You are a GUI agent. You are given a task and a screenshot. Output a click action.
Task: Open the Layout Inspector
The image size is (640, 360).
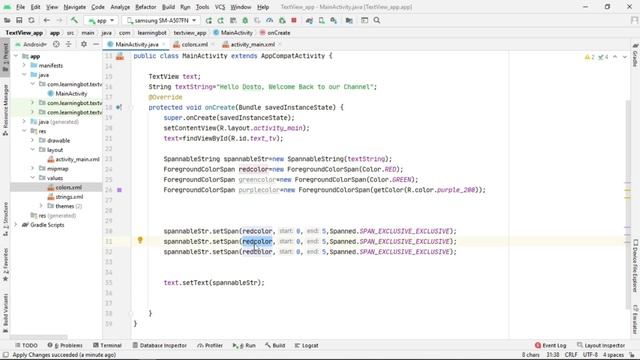pyautogui.click(x=601, y=345)
